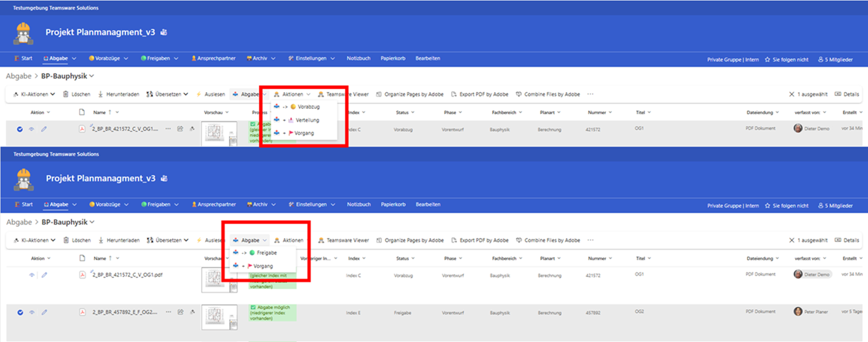
Task: Click the Löschen trash icon in the upper toolbar
Action: pos(66,94)
